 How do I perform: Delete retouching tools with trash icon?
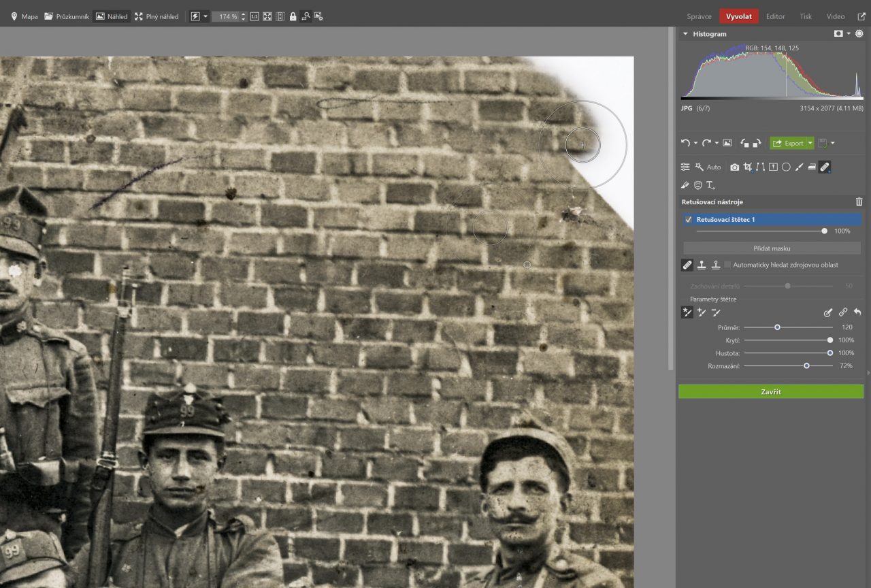coord(859,202)
